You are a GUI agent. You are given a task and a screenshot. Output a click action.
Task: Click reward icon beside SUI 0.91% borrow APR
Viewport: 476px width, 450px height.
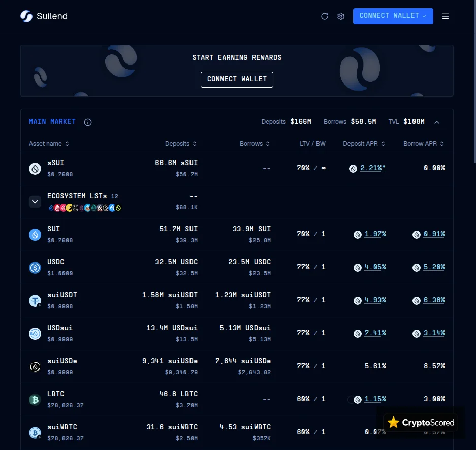(417, 235)
